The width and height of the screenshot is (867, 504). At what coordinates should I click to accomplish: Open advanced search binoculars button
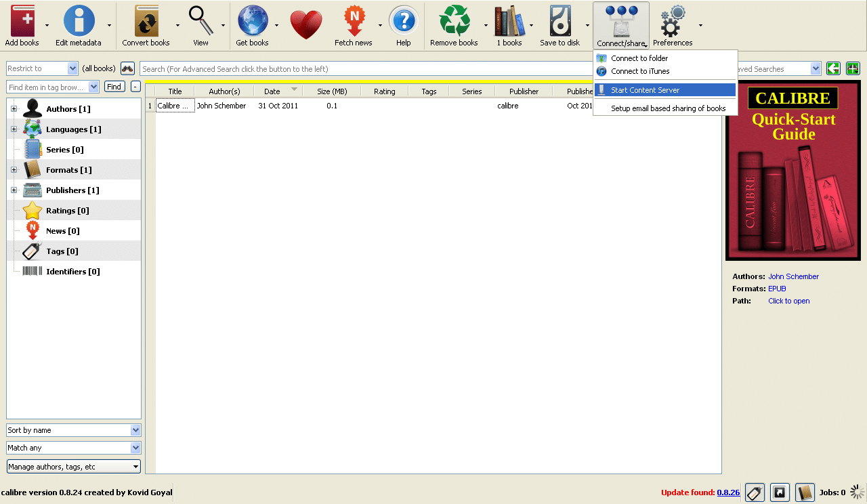click(x=127, y=68)
